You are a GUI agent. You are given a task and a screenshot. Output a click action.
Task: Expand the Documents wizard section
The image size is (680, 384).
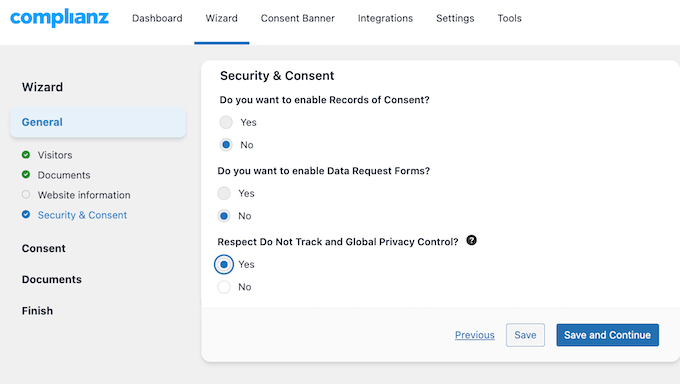pyautogui.click(x=52, y=279)
